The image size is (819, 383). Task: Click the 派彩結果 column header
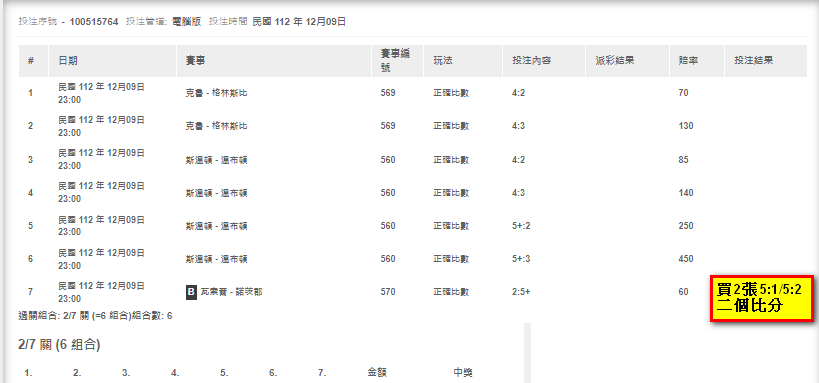coord(615,61)
